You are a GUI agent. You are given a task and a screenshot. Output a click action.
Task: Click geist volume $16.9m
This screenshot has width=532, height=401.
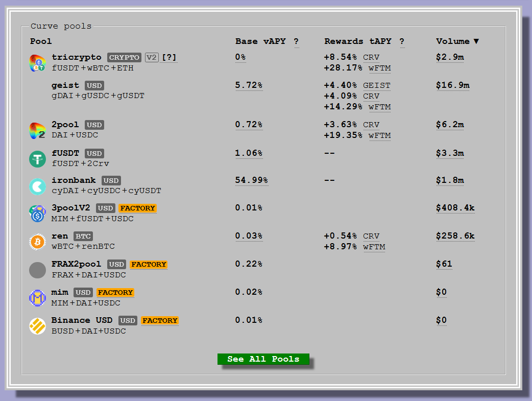click(x=452, y=85)
